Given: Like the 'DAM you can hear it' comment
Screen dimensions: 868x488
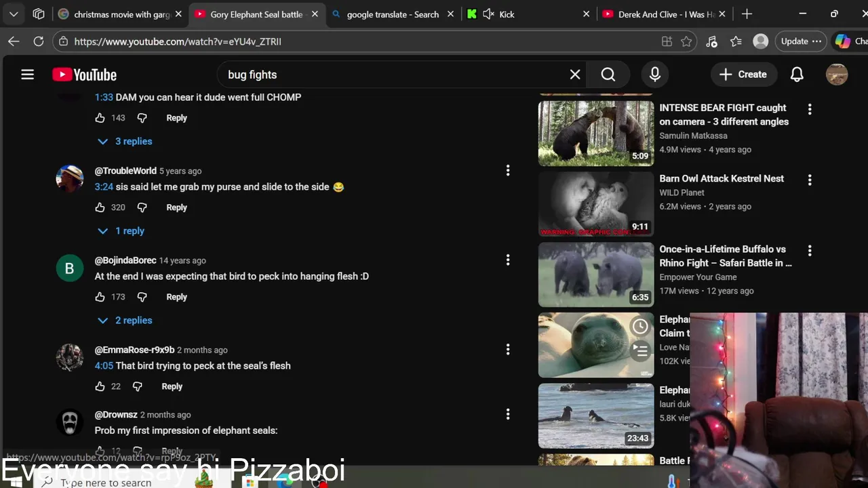Looking at the screenshot, I should click(x=100, y=118).
